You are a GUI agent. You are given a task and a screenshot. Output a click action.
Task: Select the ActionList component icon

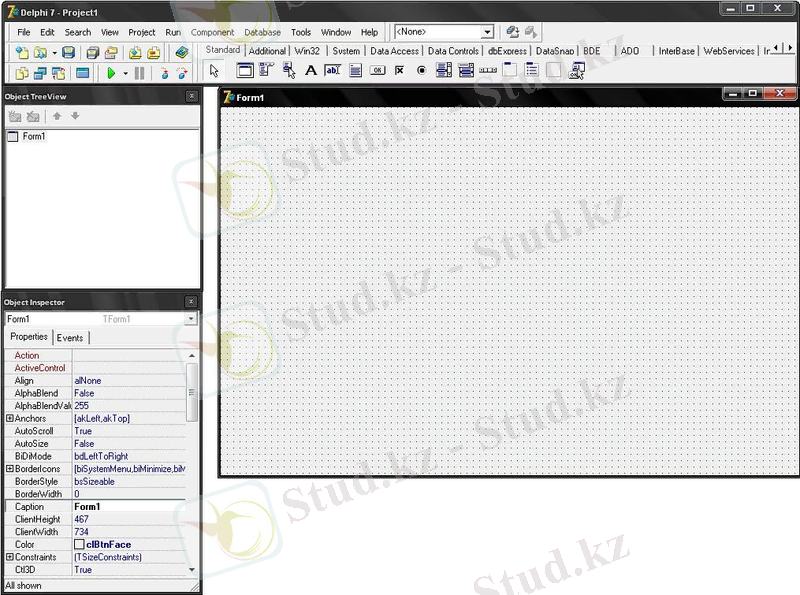pyautogui.click(x=577, y=70)
